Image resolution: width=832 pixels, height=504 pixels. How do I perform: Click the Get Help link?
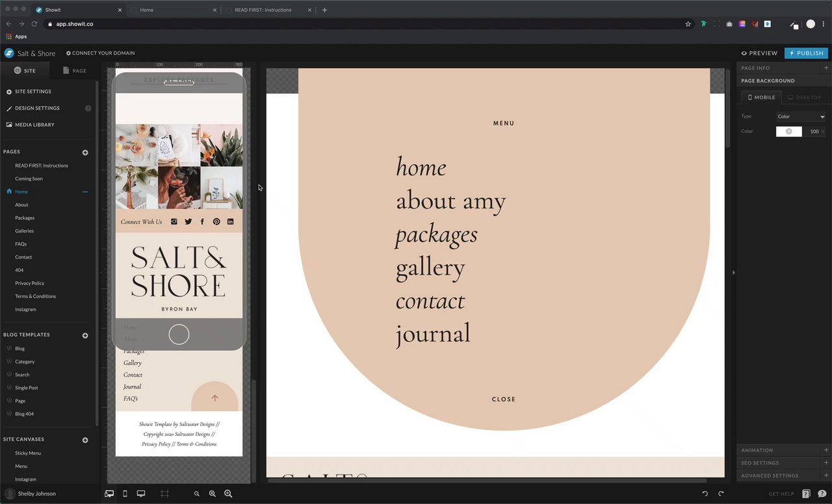point(781,494)
